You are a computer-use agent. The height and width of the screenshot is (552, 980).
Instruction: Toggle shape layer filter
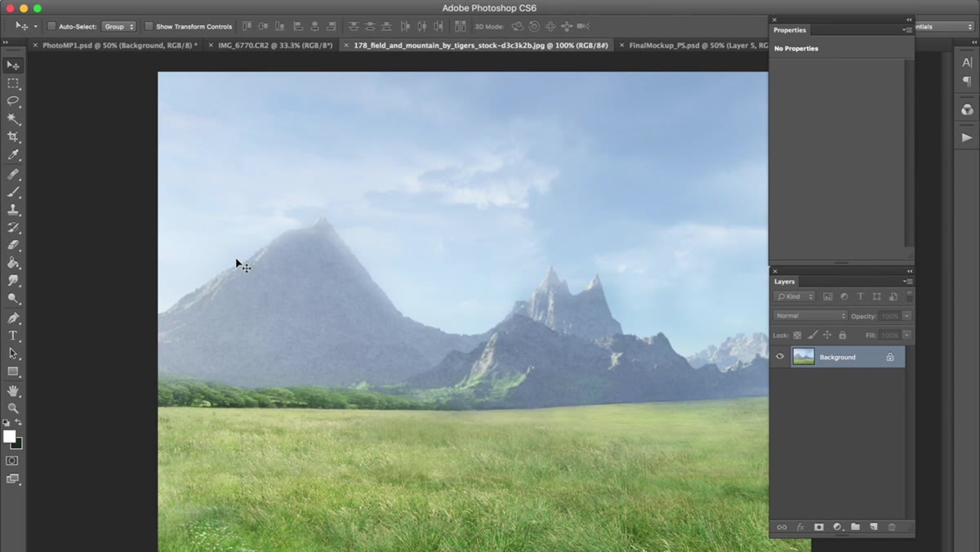pos(876,296)
